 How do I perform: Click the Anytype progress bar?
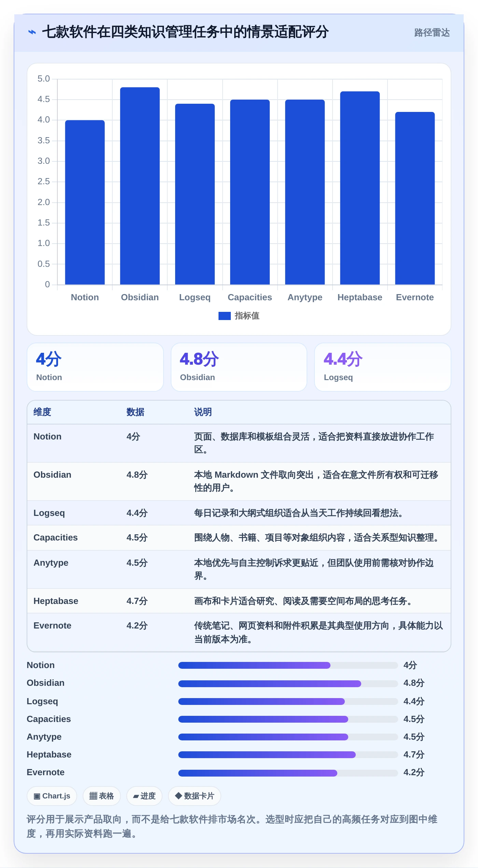(x=288, y=737)
